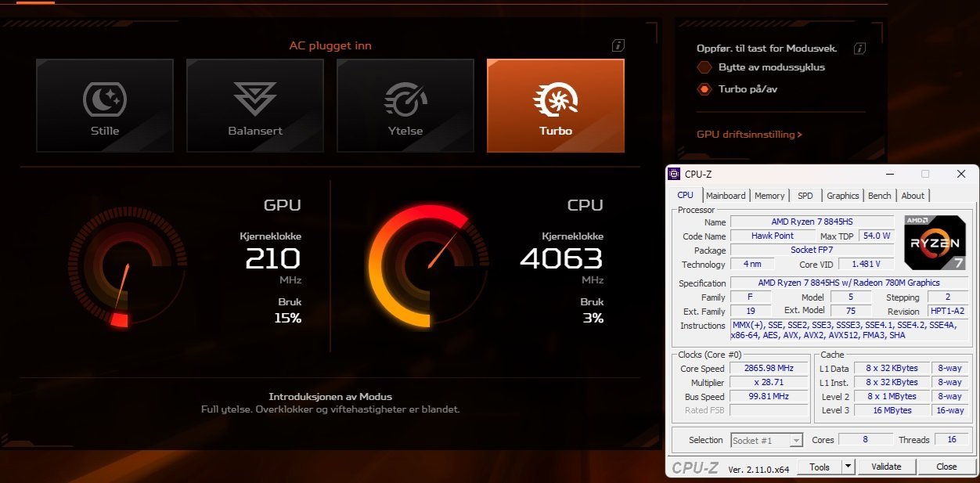
Task: Click the 16 MBytes Level 3 cache value
Action: (x=892, y=410)
